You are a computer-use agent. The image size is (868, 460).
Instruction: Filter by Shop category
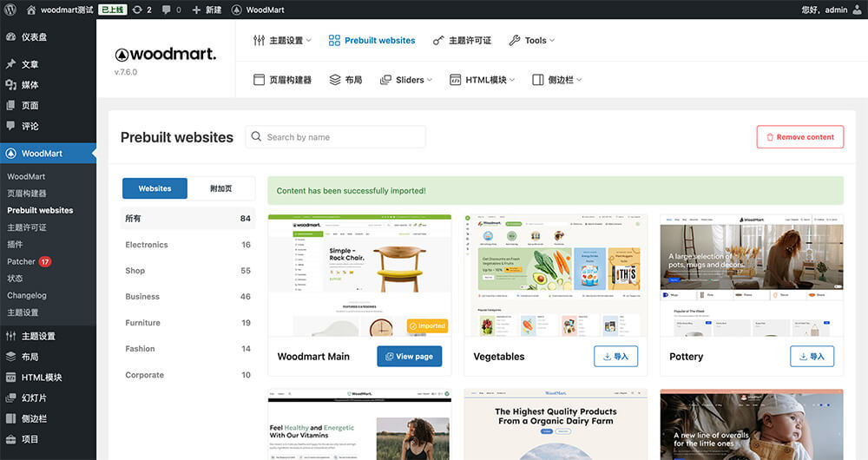[187, 271]
